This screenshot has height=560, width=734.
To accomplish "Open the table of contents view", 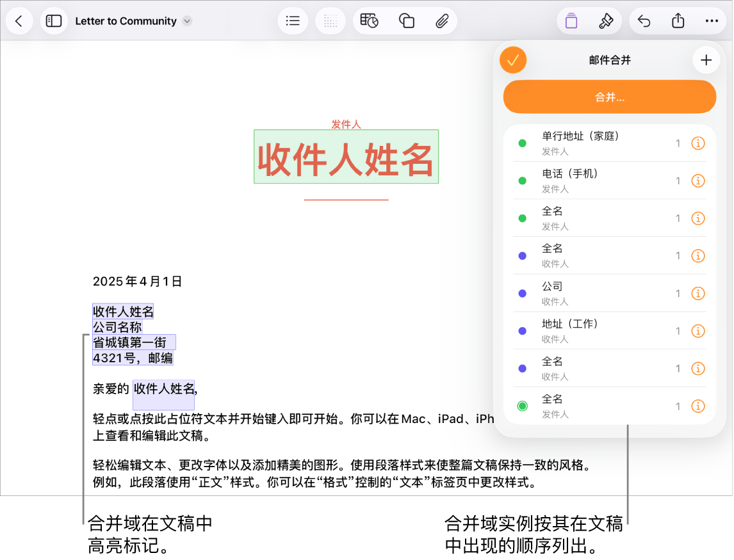I will click(x=293, y=20).
